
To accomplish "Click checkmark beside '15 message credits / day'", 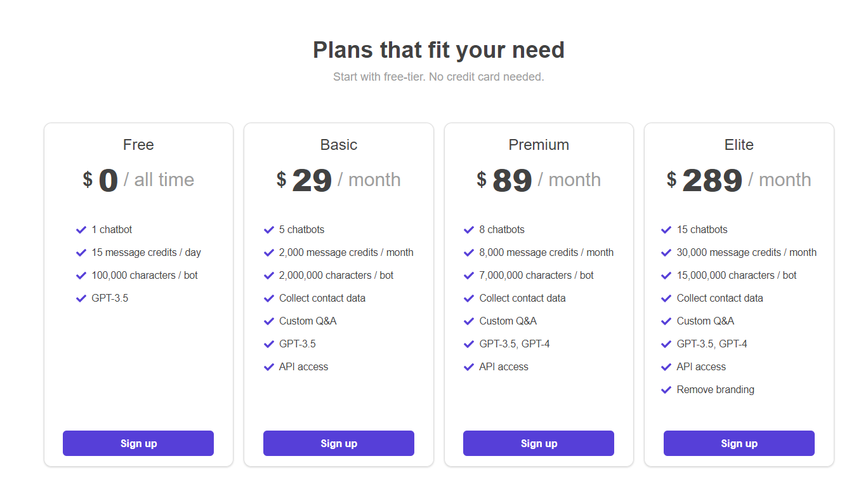I will pos(81,253).
